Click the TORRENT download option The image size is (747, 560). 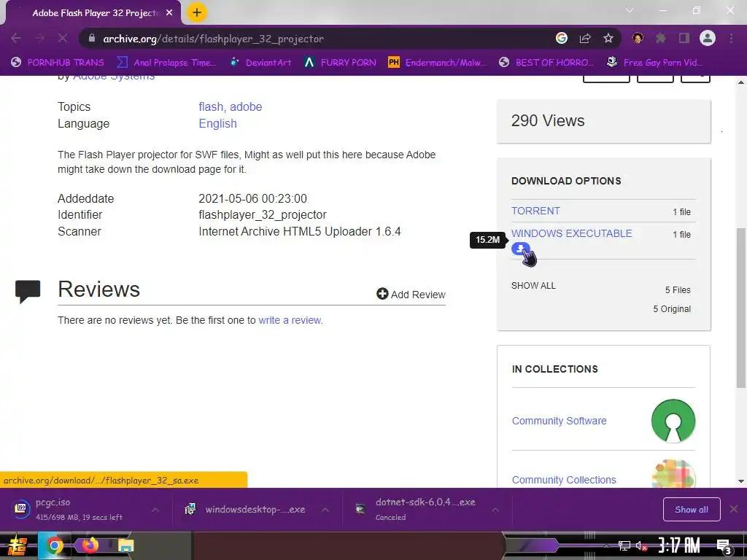535,211
